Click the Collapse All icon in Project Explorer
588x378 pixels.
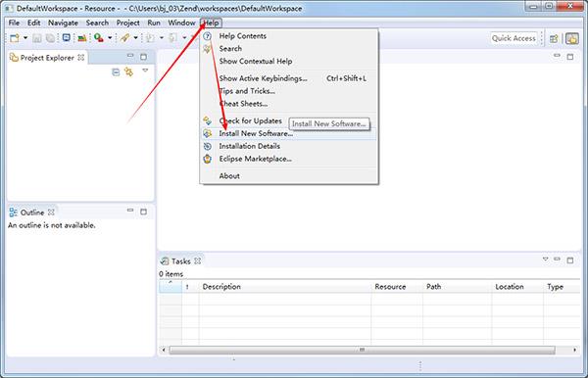(116, 71)
